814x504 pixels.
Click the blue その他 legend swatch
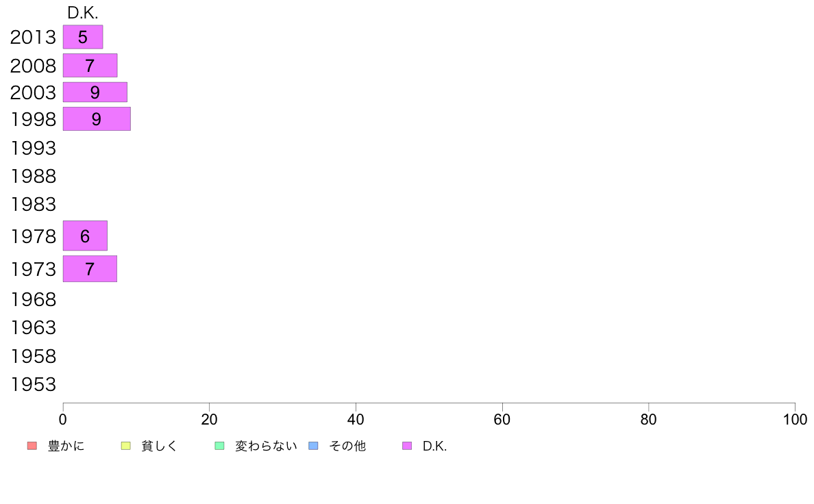coord(314,446)
